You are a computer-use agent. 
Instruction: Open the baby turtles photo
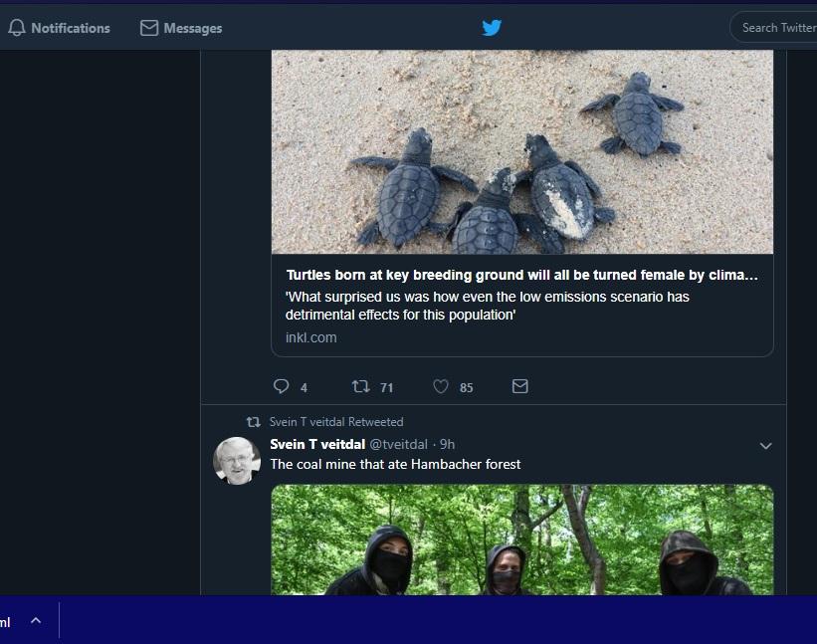click(522, 151)
